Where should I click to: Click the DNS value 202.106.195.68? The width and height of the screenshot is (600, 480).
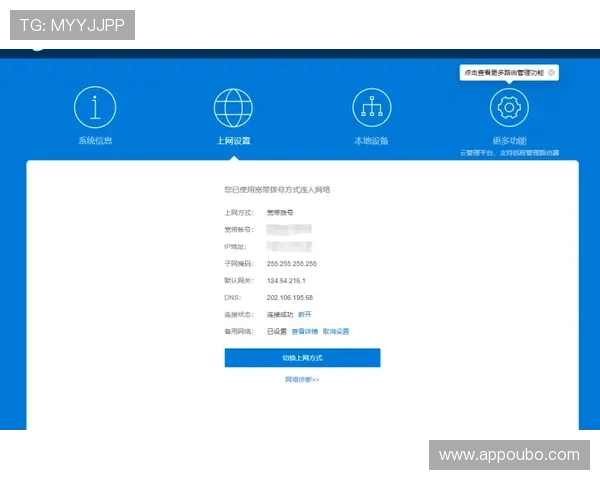coord(290,297)
